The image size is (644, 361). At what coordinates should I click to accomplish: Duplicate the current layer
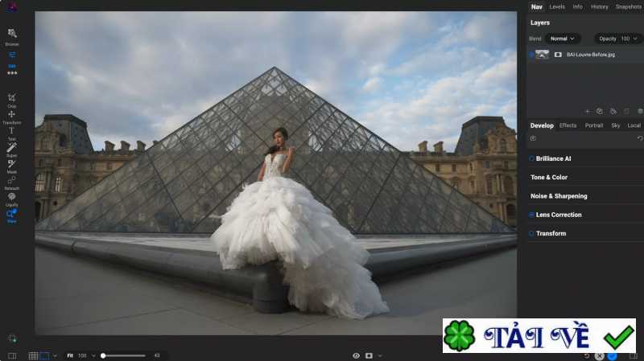[x=599, y=111]
